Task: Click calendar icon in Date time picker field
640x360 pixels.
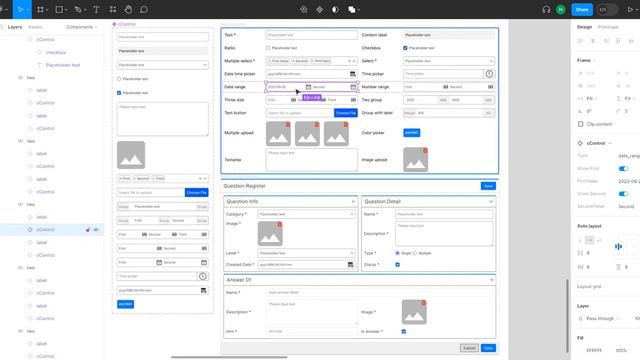Action: tap(353, 74)
